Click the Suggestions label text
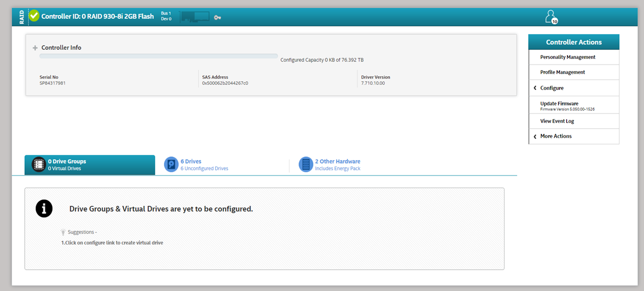 click(x=82, y=232)
